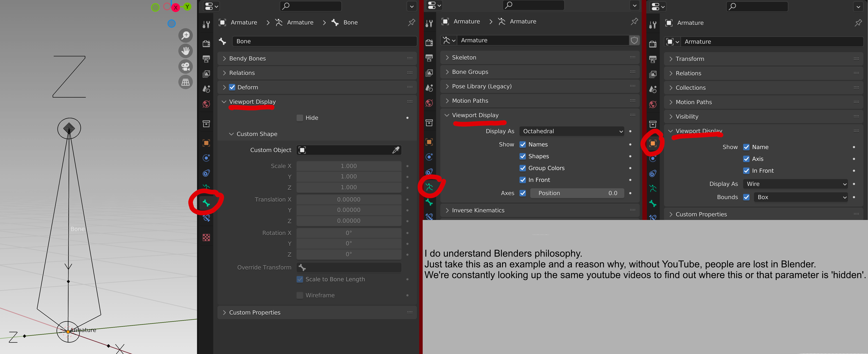Open Display As Octahedral dropdown
Image resolution: width=868 pixels, height=354 pixels.
click(x=572, y=131)
